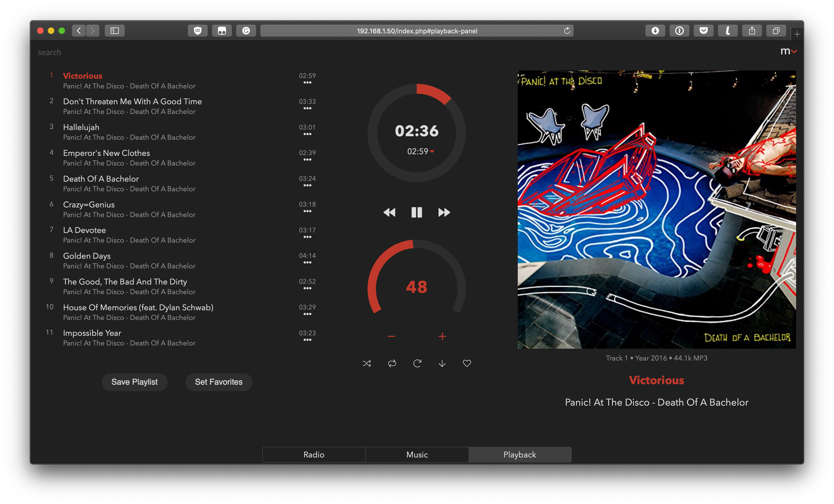Image resolution: width=834 pixels, height=504 pixels.
Task: Go back with the browser back arrow
Action: 79,30
